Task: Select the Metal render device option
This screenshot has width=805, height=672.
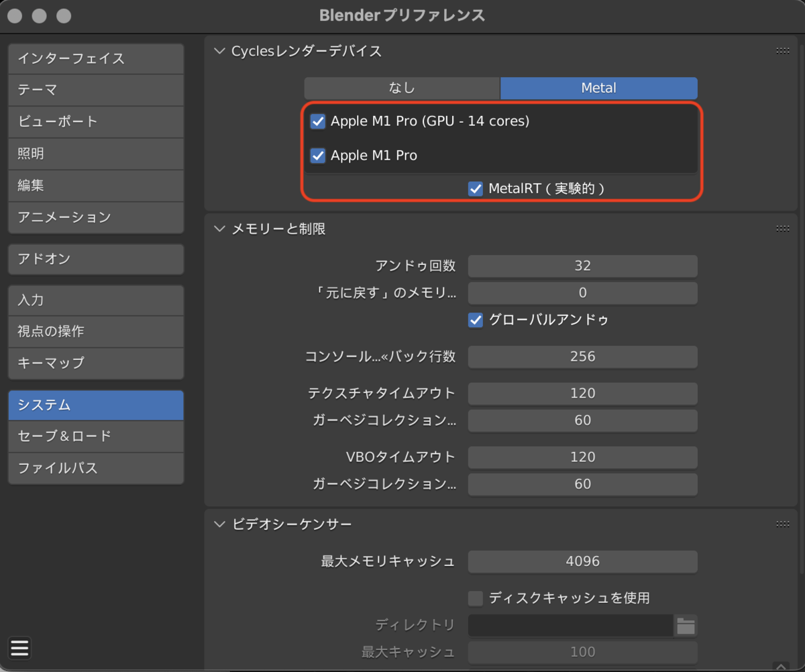Action: [x=599, y=88]
